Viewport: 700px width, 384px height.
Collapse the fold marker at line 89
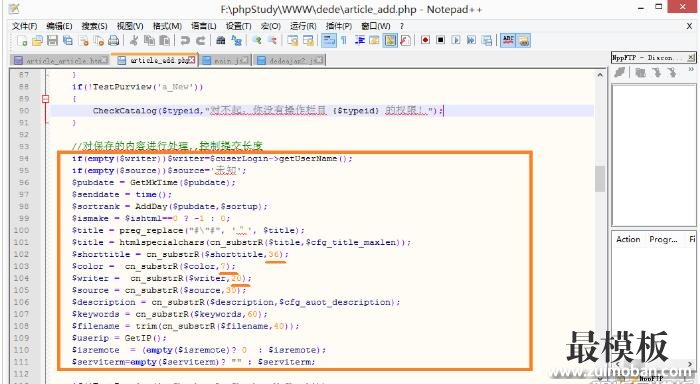click(x=45, y=99)
